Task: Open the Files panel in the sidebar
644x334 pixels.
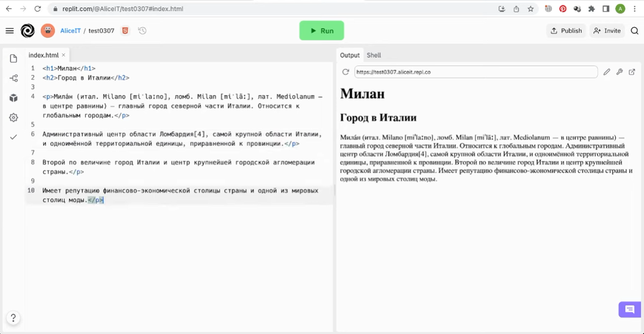Action: point(13,58)
